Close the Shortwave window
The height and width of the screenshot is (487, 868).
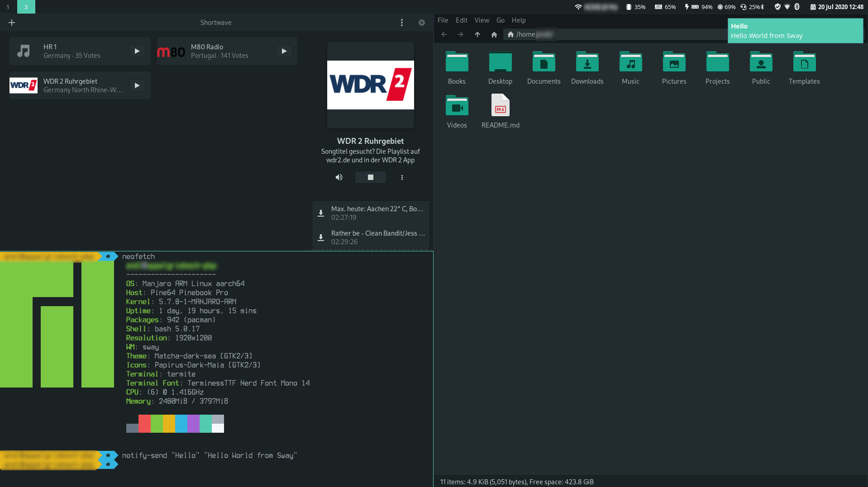point(422,23)
